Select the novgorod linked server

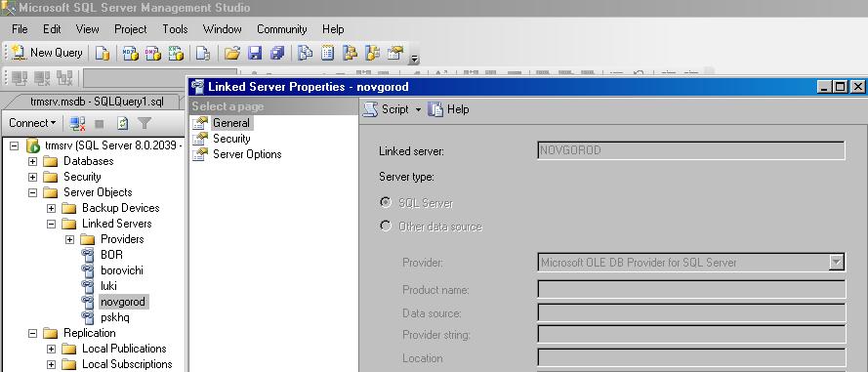point(123,302)
